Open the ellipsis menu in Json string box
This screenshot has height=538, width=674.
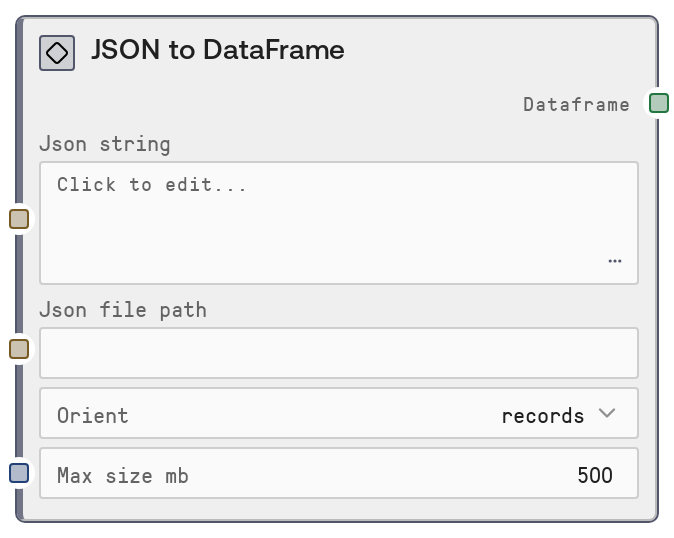click(614, 261)
